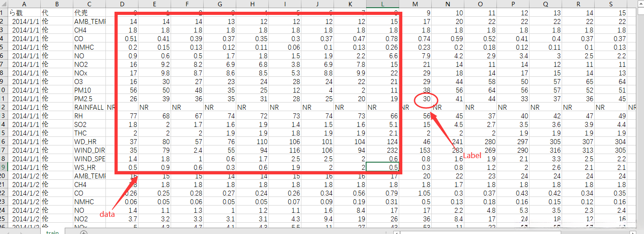Click the horizontal scrollbar right arrow
Image resolution: width=644 pixels, height=234 pixels.
633,232
